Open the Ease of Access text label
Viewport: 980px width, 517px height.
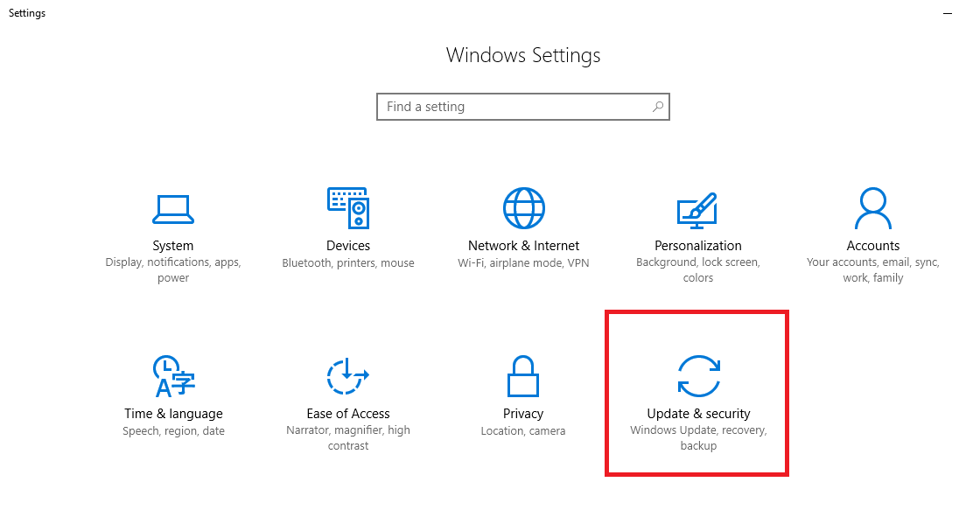tap(348, 414)
